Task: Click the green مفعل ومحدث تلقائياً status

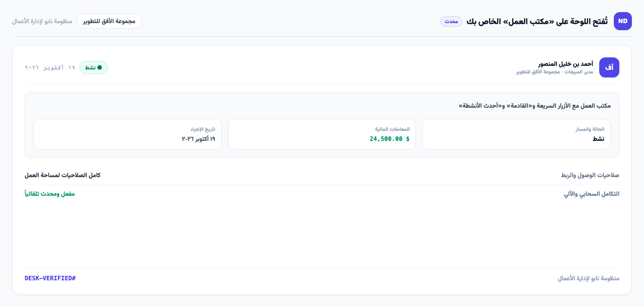Action: point(50,194)
